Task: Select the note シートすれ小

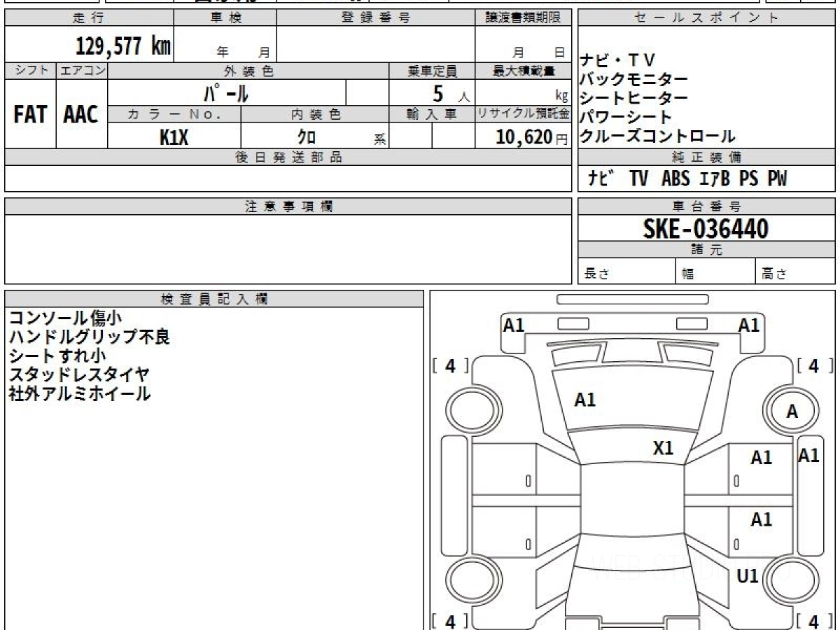Action: (x=57, y=356)
